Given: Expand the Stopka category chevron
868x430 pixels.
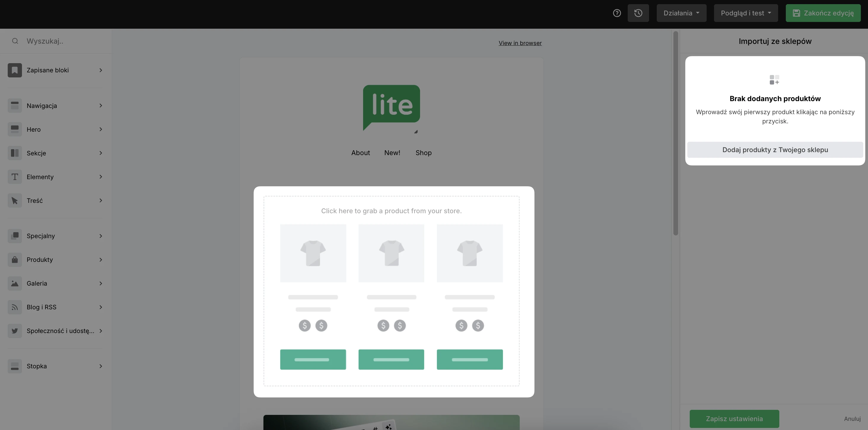Looking at the screenshot, I should 100,366.
